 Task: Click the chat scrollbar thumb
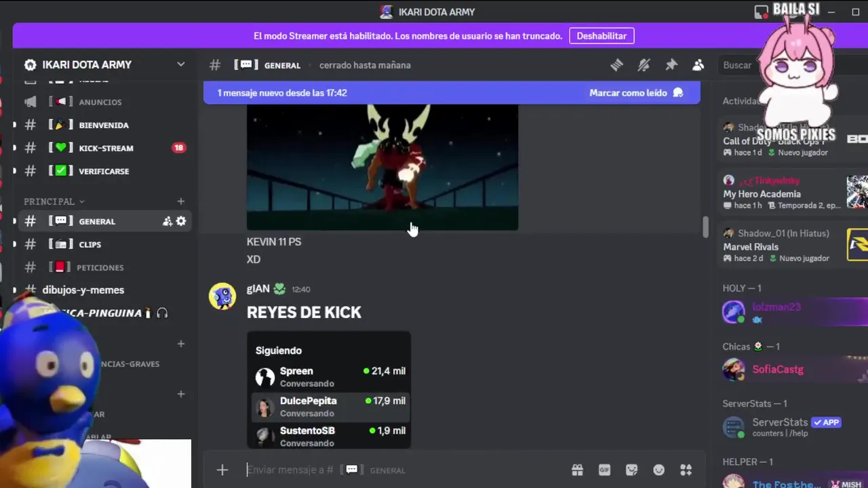point(705,227)
